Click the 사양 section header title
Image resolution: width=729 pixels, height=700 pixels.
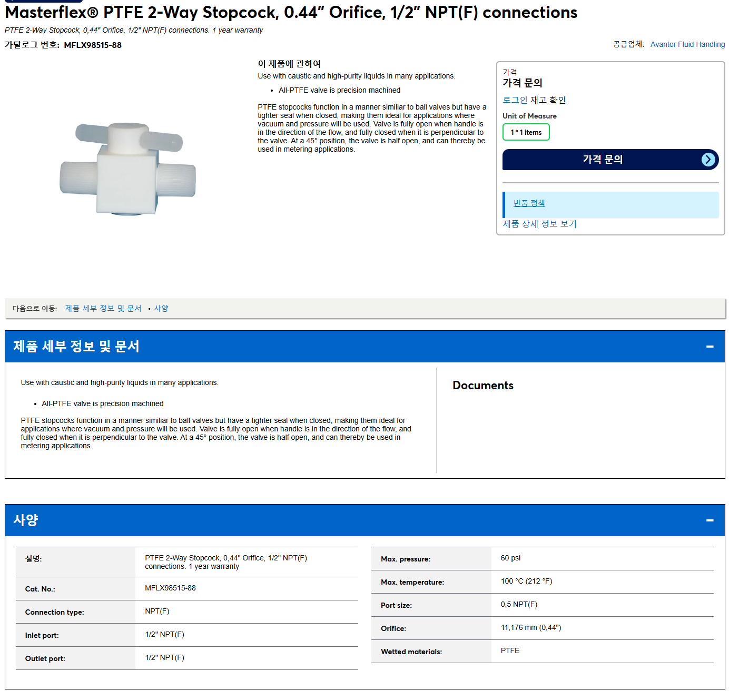(x=26, y=520)
